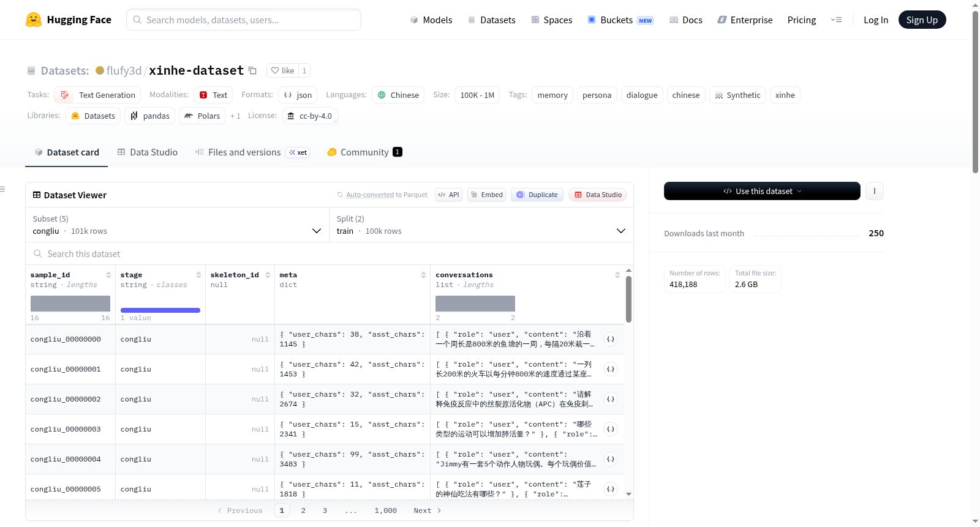Go to Datasets in top navigation
980x527 pixels.
pos(491,20)
